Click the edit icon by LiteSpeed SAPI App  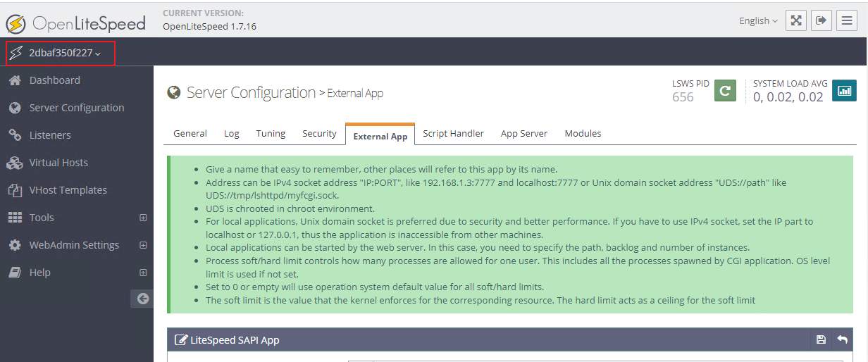click(181, 340)
